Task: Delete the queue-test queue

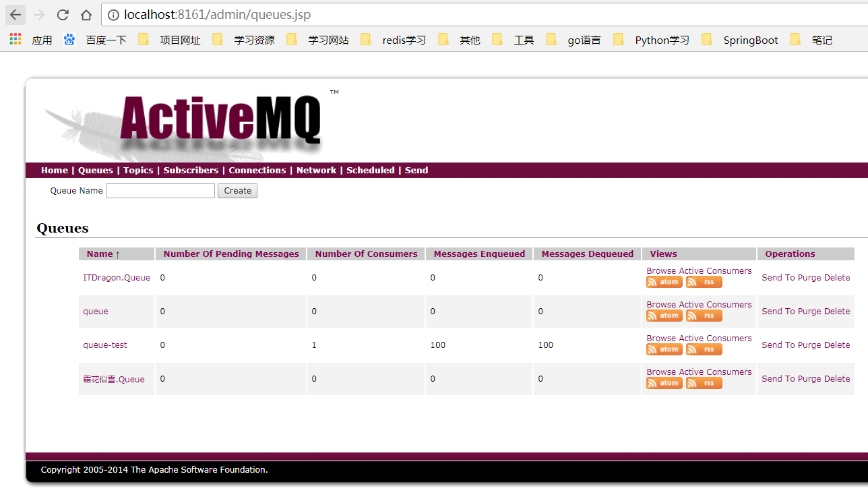Action: pos(837,345)
